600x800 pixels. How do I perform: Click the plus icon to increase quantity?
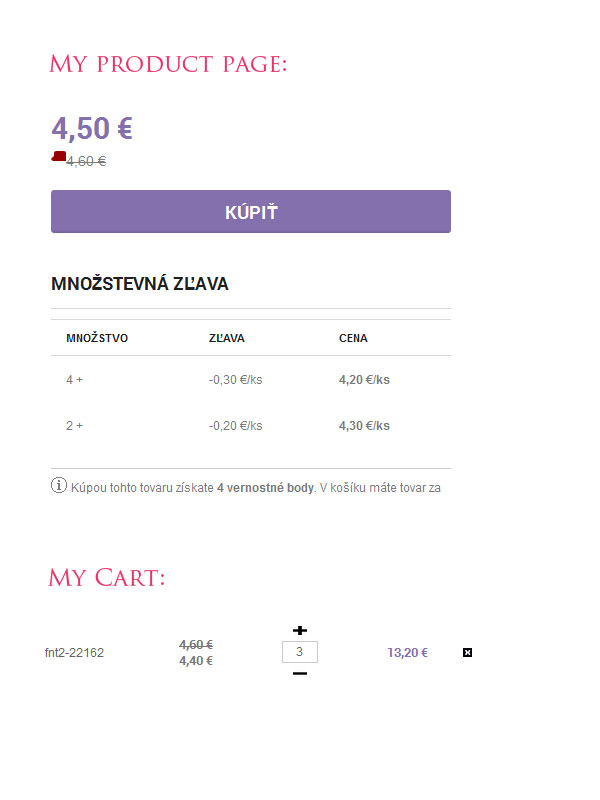(x=299, y=630)
